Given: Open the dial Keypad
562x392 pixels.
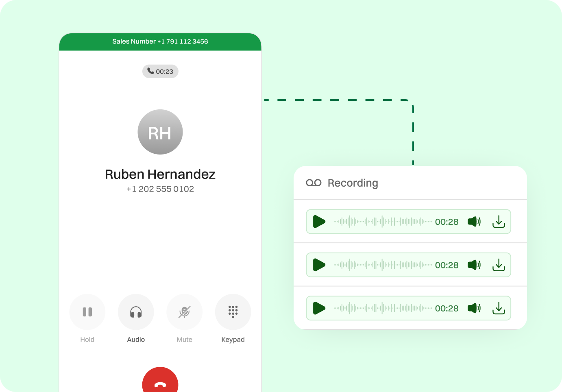Looking at the screenshot, I should coord(233,312).
